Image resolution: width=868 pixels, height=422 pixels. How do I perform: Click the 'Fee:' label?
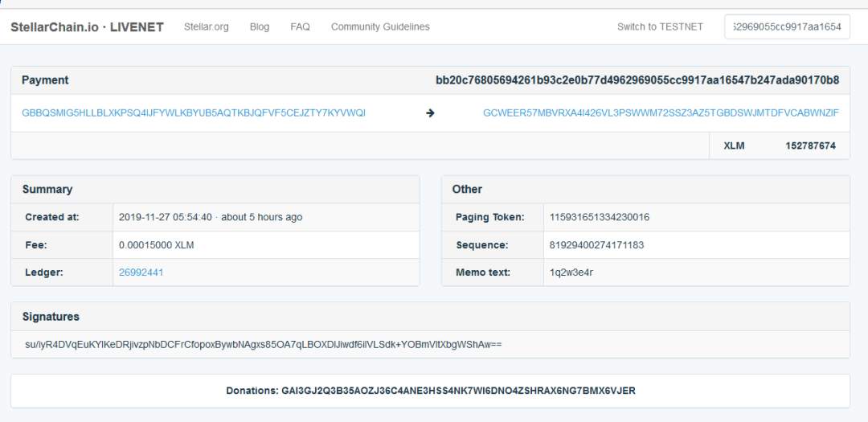35,245
